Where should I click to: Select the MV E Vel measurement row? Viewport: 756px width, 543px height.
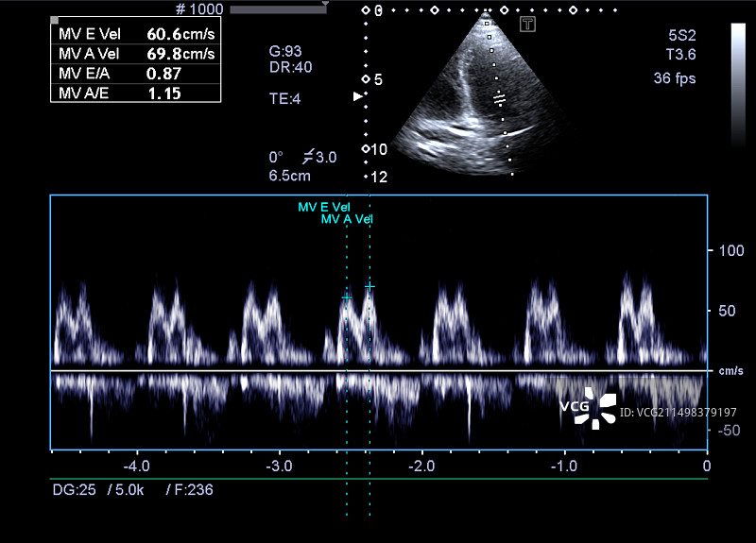pos(135,34)
